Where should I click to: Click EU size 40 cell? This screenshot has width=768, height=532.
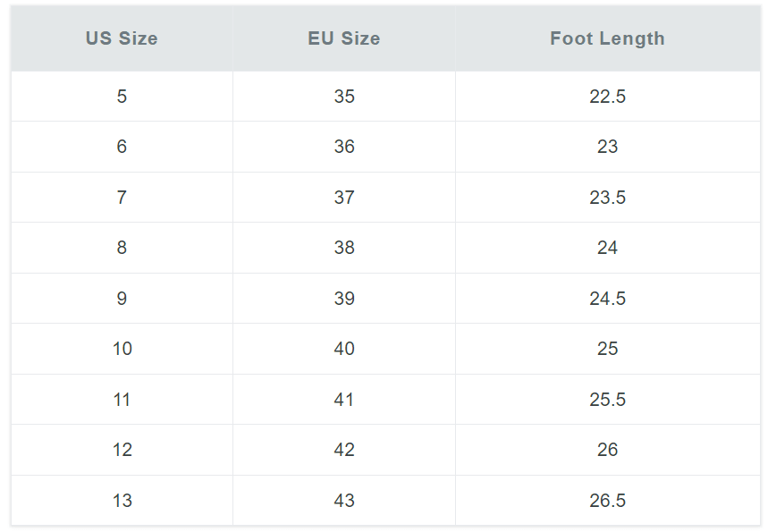[344, 349]
